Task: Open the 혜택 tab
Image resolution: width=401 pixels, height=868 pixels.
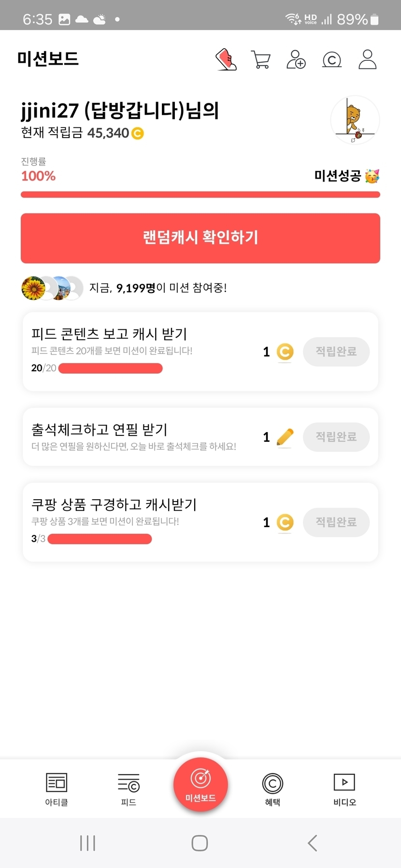Action: coord(272,789)
